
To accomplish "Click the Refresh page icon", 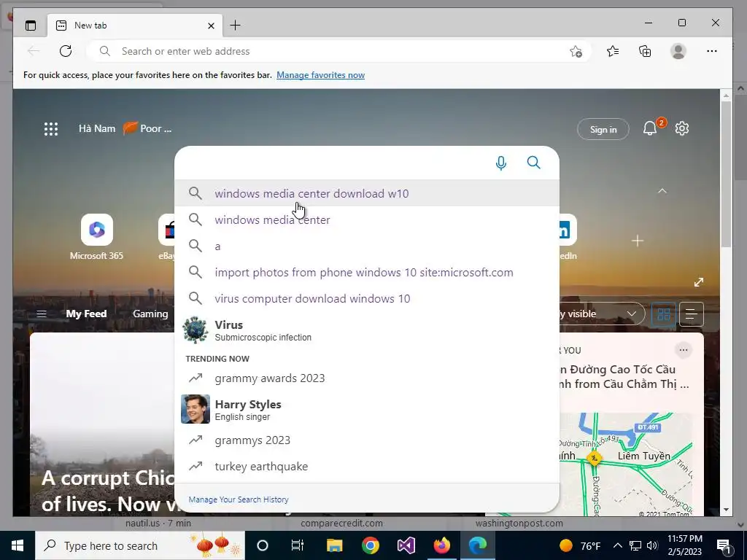I will 66,51.
